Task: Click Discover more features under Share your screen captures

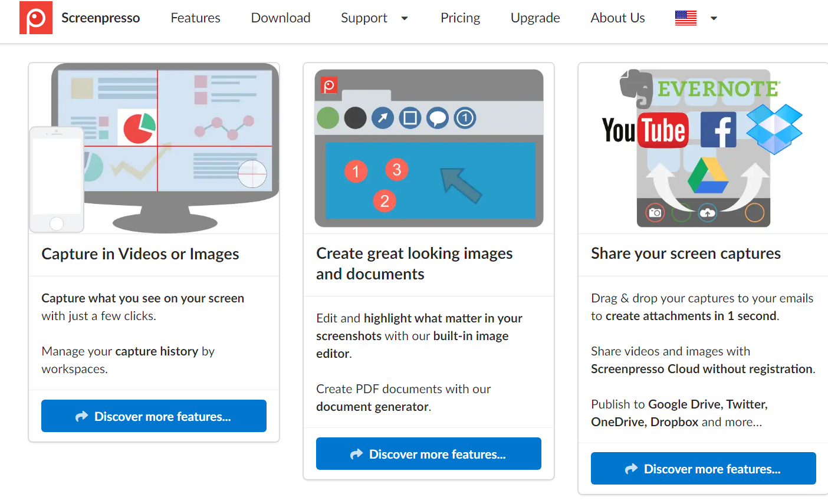Action: [704, 469]
